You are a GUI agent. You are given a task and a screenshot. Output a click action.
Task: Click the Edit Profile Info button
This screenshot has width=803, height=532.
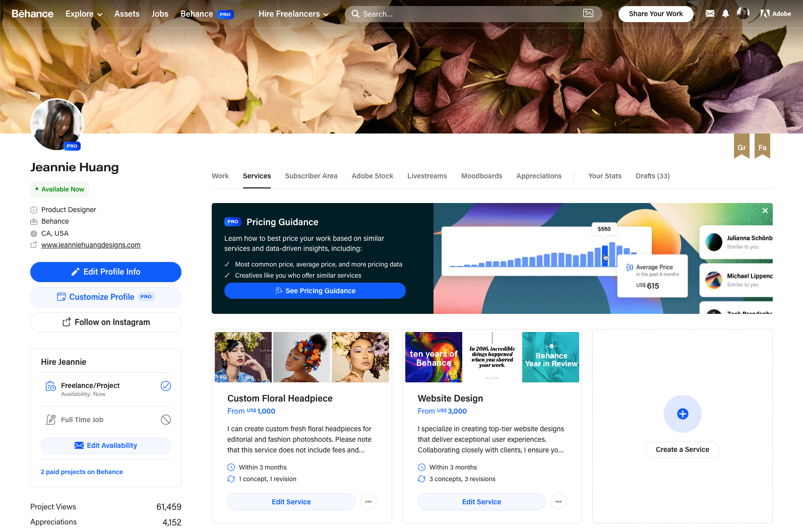[106, 272]
